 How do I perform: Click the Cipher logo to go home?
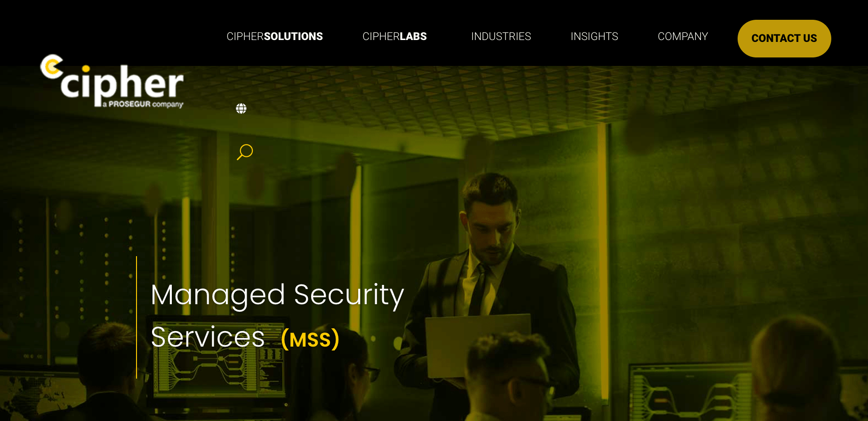coord(112,81)
